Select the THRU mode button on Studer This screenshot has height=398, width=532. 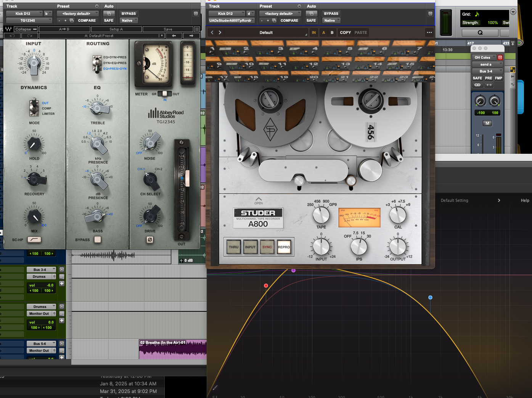point(234,247)
